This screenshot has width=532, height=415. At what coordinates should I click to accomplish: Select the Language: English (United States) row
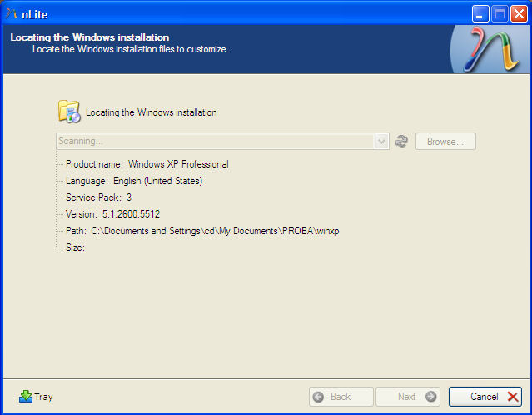coord(134,181)
